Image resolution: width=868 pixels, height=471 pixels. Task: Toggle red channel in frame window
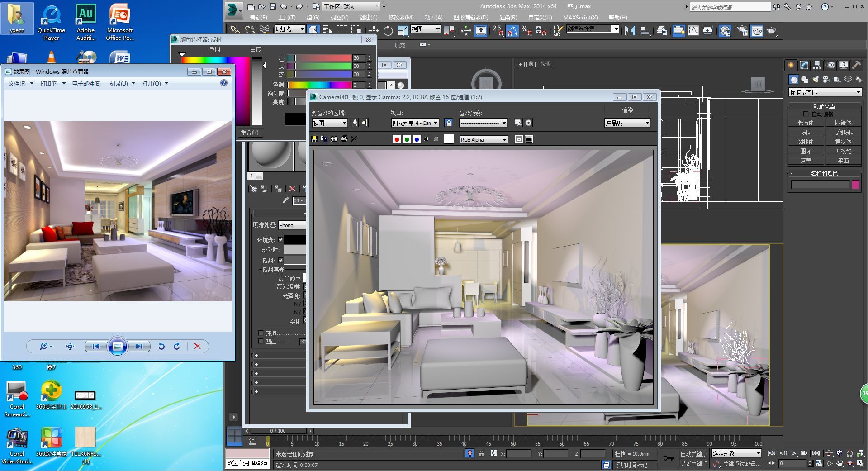point(397,139)
